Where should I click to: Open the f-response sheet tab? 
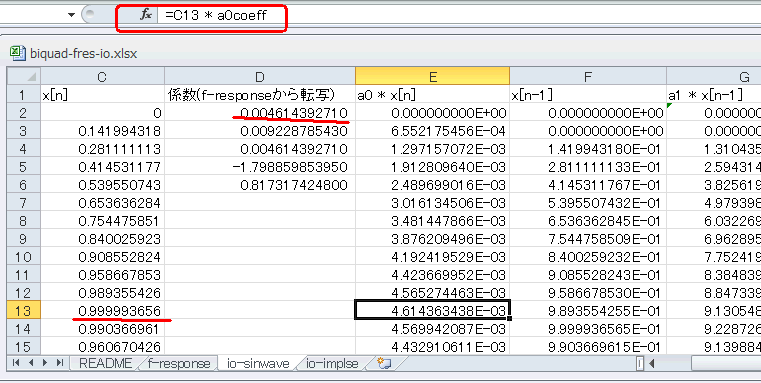pyautogui.click(x=179, y=363)
